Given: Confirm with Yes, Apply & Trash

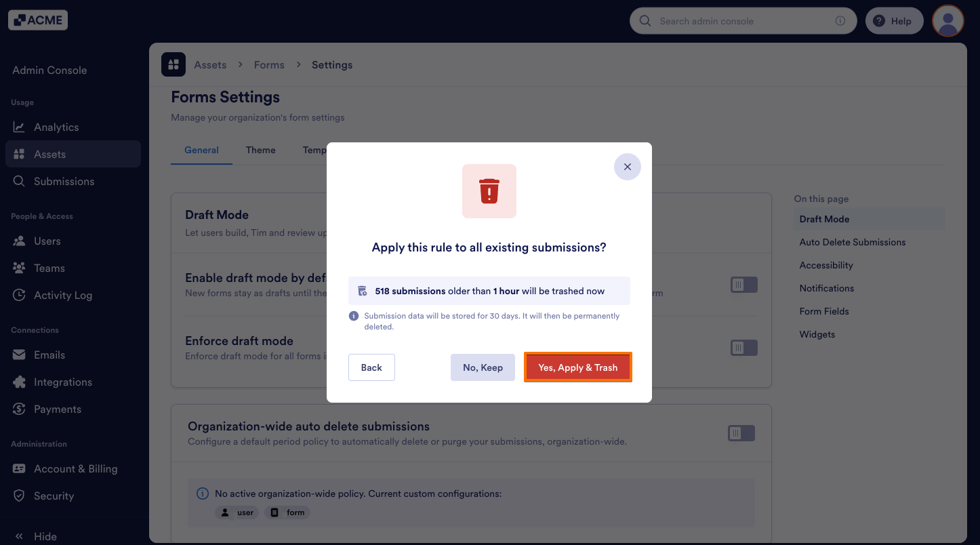Looking at the screenshot, I should pyautogui.click(x=578, y=367).
